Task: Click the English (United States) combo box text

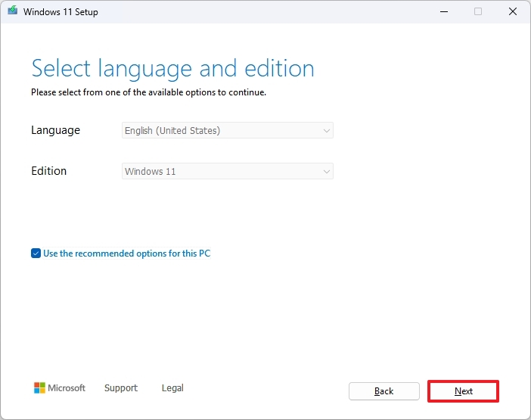Action: (172, 131)
